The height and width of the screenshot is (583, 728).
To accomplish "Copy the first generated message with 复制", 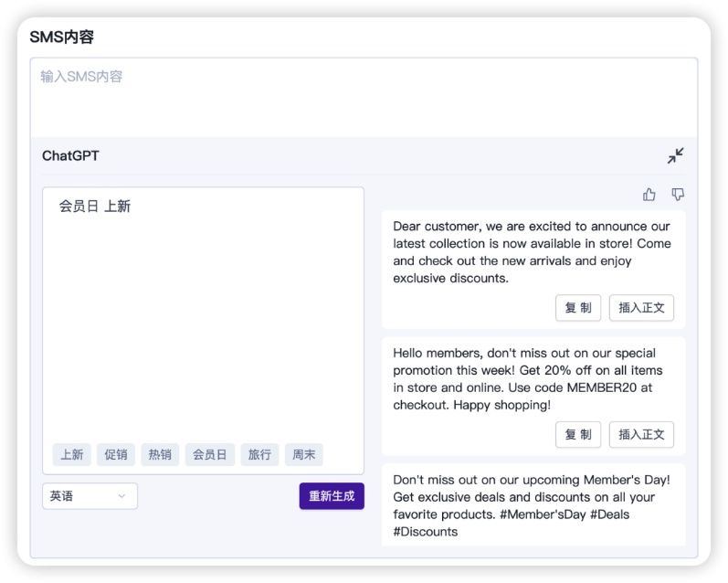I will point(578,308).
